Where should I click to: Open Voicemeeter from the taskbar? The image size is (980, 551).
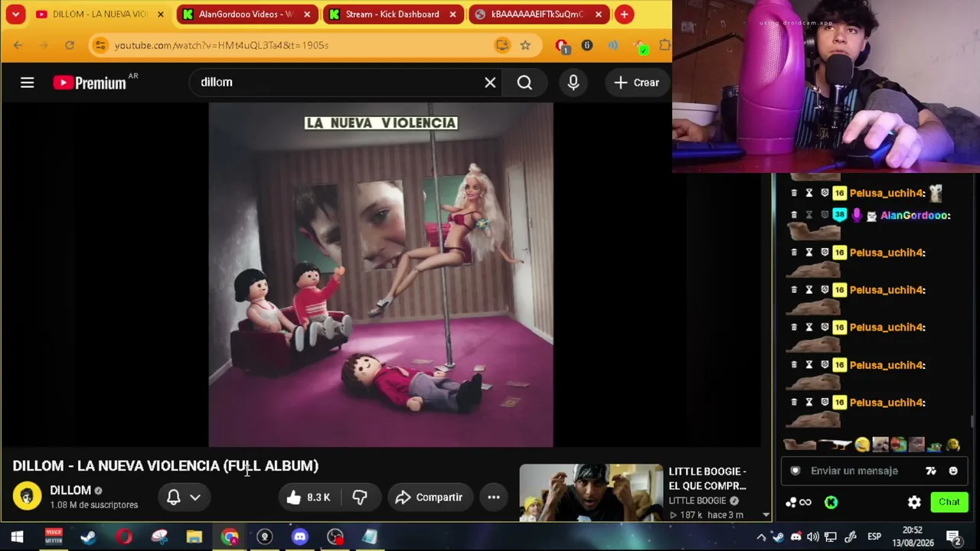(x=54, y=536)
